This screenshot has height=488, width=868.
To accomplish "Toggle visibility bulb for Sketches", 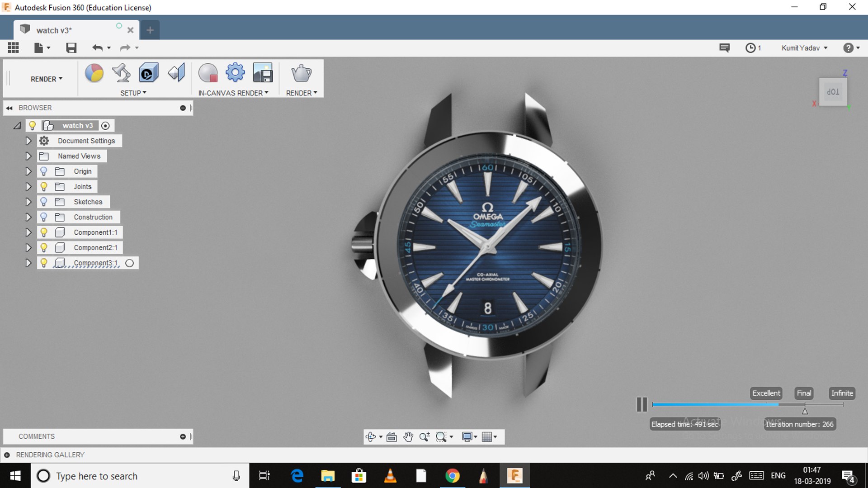I will point(44,202).
